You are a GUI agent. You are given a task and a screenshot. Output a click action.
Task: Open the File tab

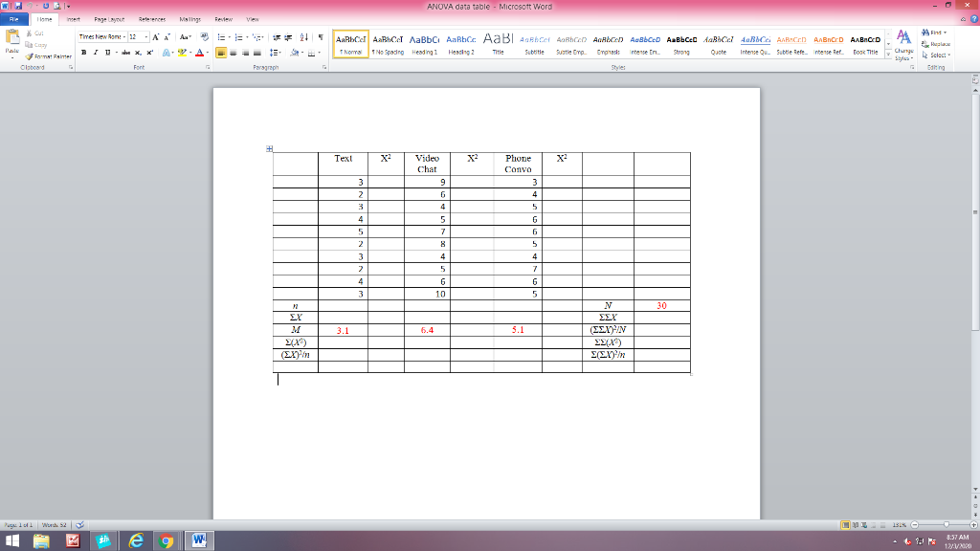[13, 19]
